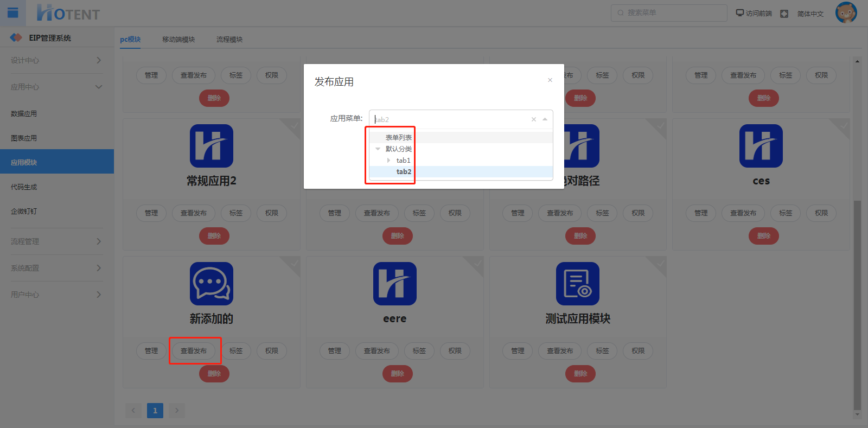This screenshot has width=868, height=428.
Task: Select the 默认分类 tree label
Action: [x=399, y=149]
